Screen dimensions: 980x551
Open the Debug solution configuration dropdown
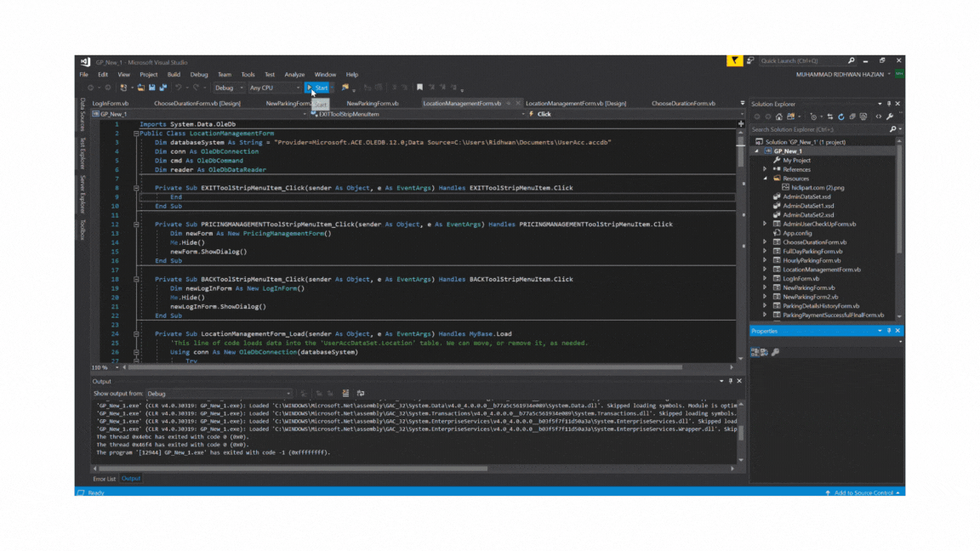pyautogui.click(x=229, y=88)
